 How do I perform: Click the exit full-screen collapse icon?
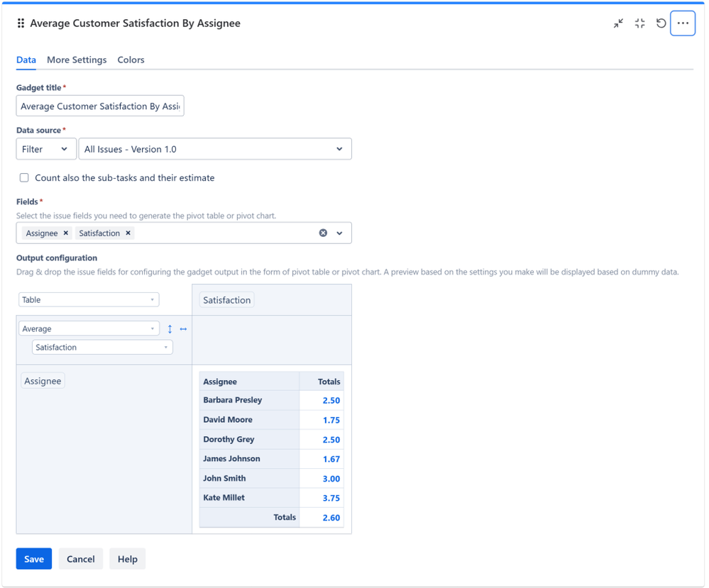pyautogui.click(x=640, y=23)
